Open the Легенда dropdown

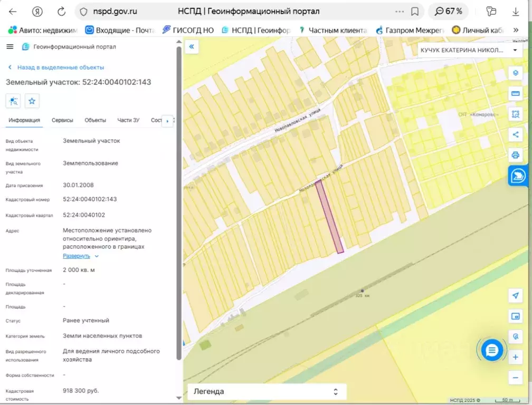(x=267, y=391)
